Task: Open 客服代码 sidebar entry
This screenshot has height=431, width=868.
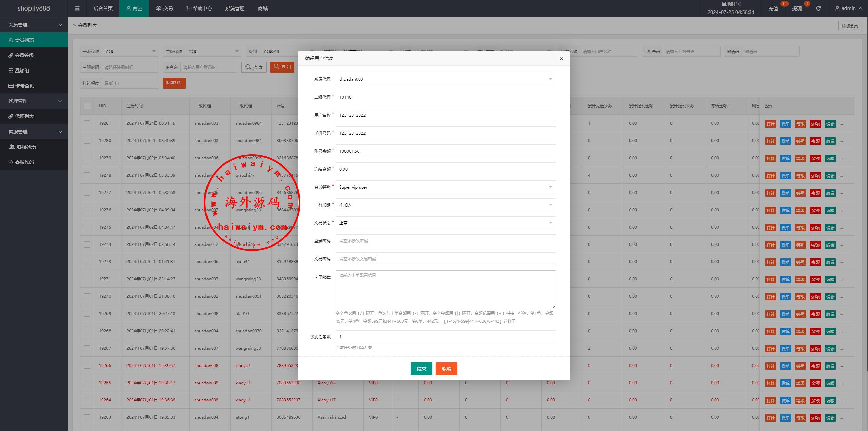Action: [x=24, y=162]
